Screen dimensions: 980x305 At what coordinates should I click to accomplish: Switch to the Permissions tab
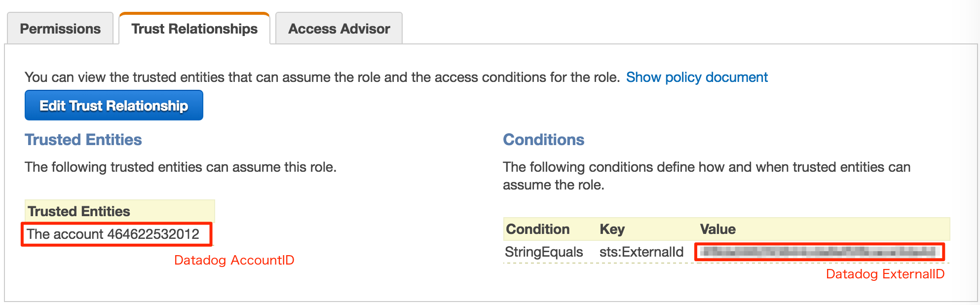(x=60, y=29)
